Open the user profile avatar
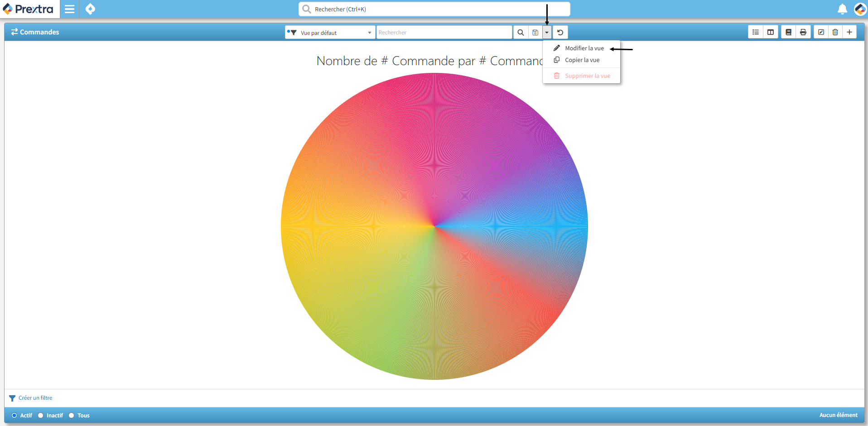868x426 pixels. (860, 9)
